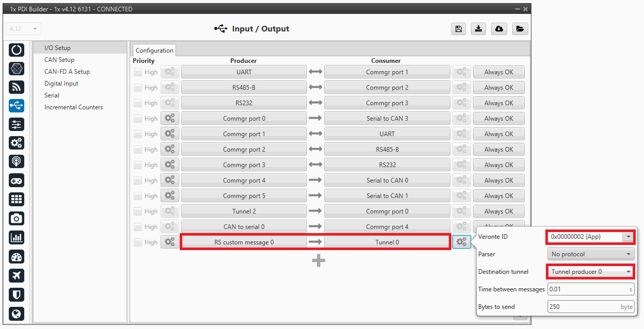Open the Destination tunnel dropdown

point(590,272)
